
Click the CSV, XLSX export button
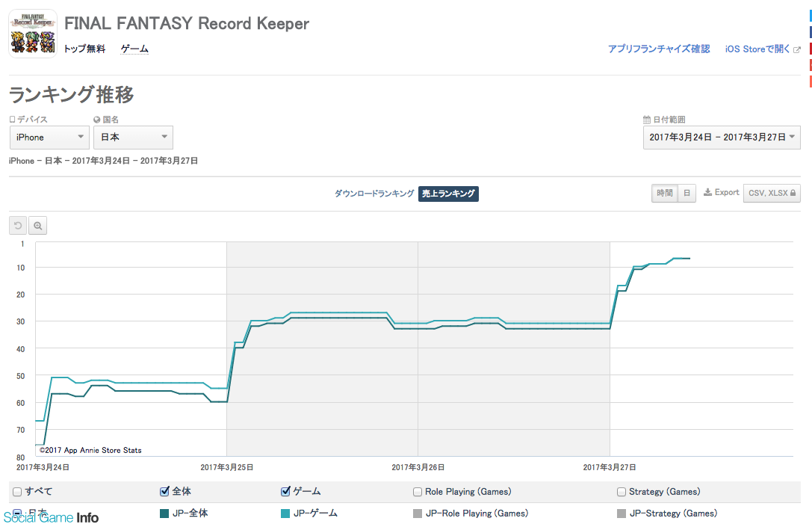[x=772, y=193]
